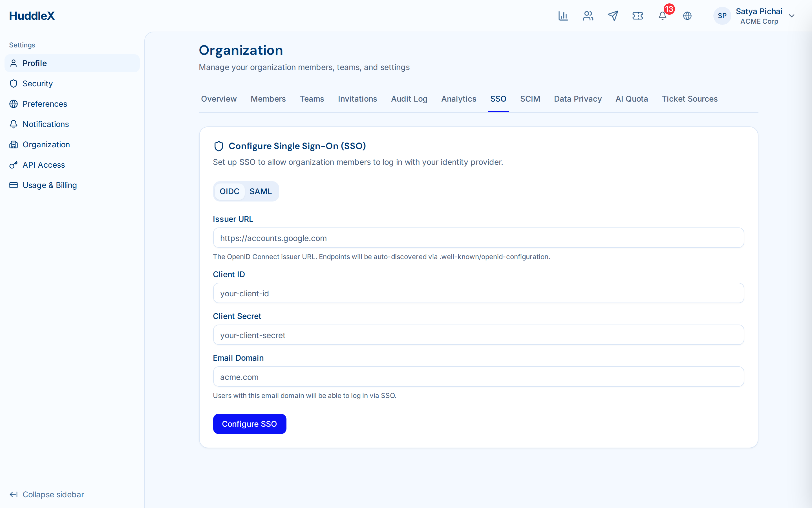Click the card icon next to Usage & Billing
Image resolution: width=812 pixels, height=508 pixels.
pyautogui.click(x=14, y=185)
